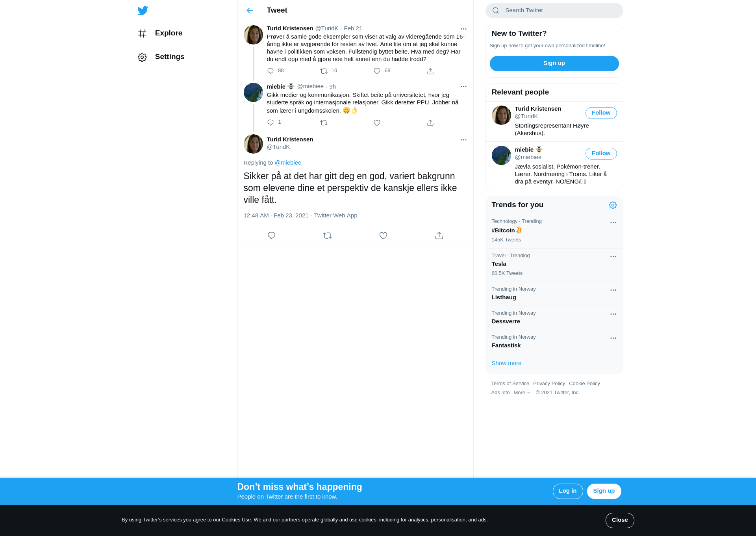
Task: Focus the Search Twitter field
Action: pos(554,11)
